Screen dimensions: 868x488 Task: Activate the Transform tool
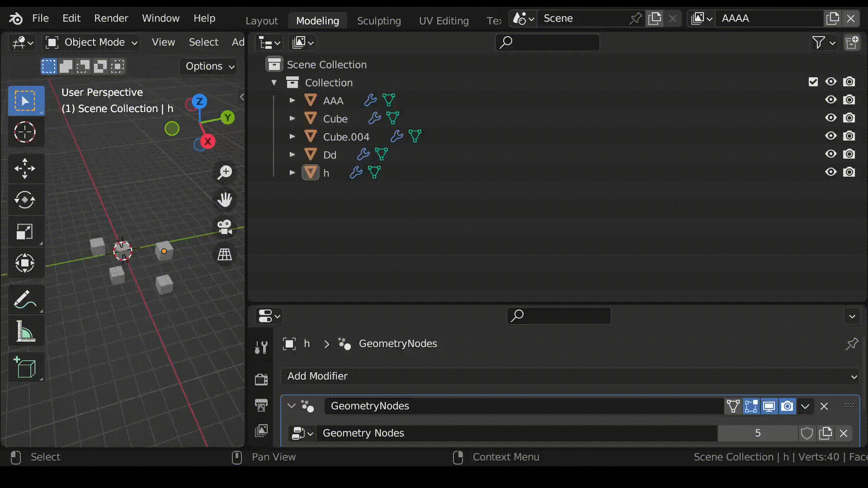(25, 263)
